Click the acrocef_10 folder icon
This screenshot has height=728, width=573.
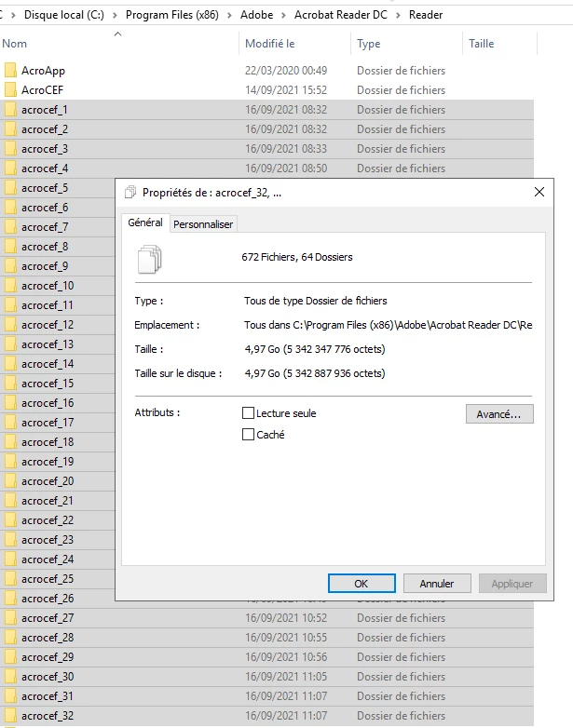10,286
